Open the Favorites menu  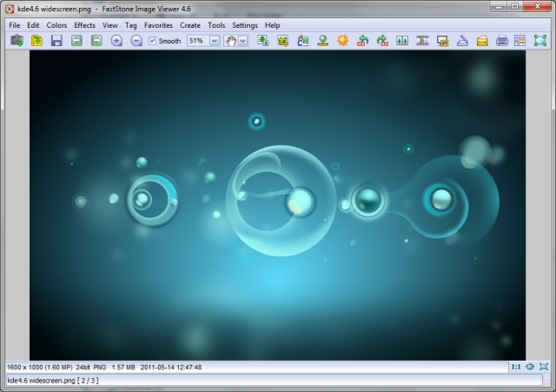158,25
